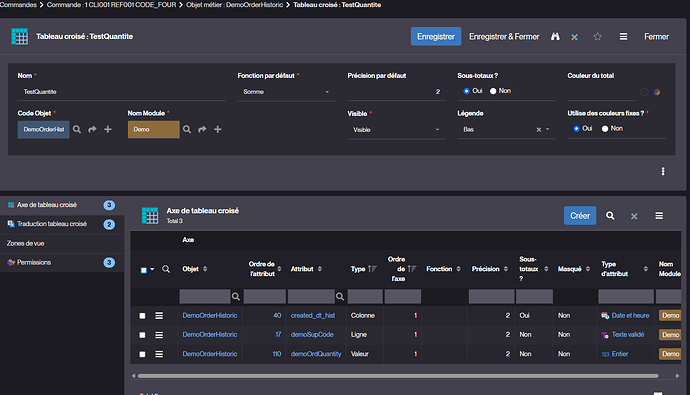690x395 pixels.
Task: Open the created_dt_hist attribute link
Action: [x=313, y=315]
